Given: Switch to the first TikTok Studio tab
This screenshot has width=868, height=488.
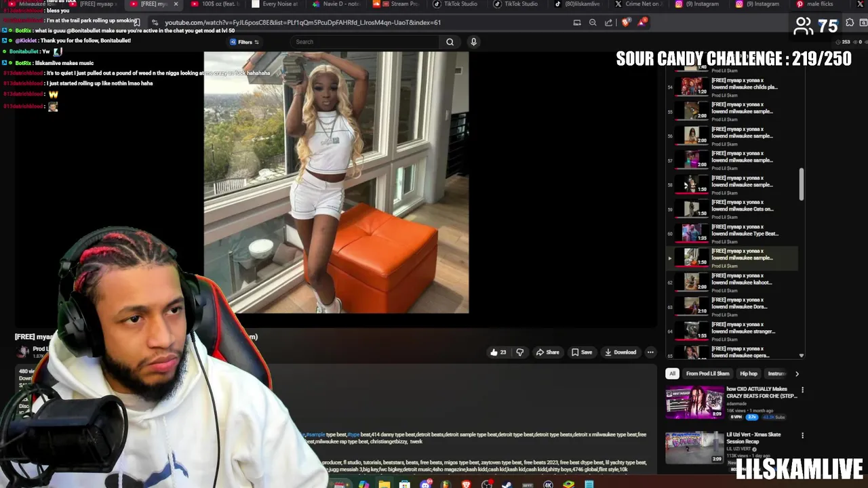Looking at the screenshot, I should pos(456,4).
